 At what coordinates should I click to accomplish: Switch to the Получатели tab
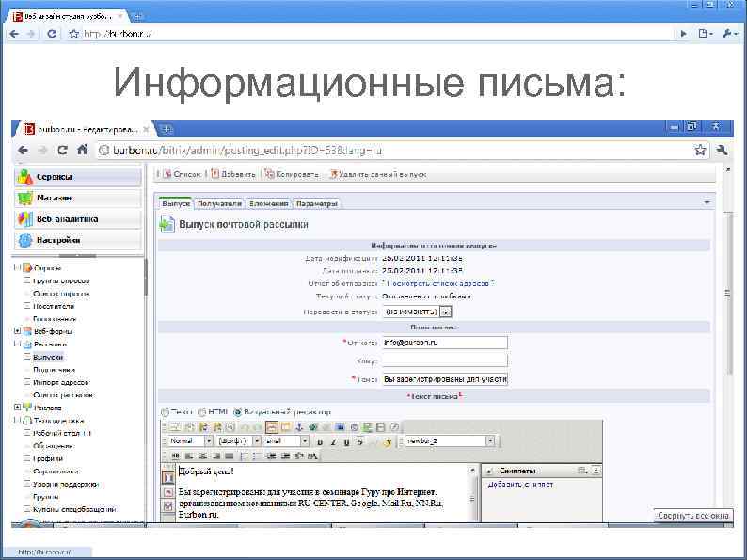[219, 203]
